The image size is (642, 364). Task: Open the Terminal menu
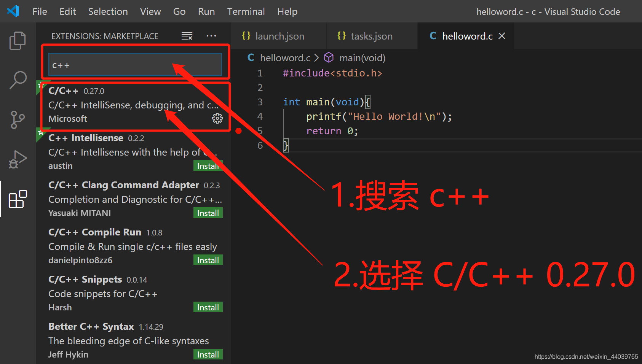tap(246, 11)
